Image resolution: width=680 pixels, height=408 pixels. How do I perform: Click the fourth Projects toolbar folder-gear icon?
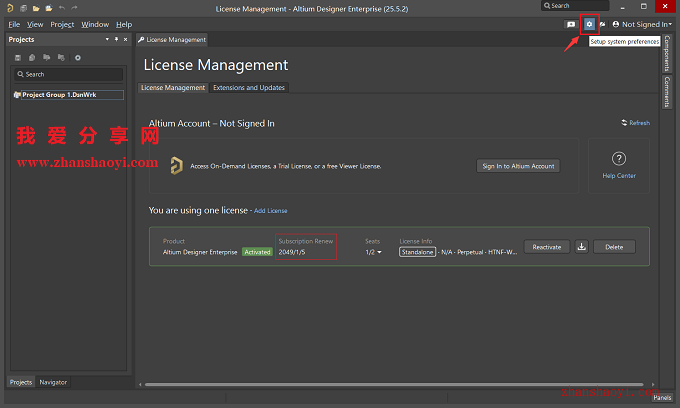point(61,57)
